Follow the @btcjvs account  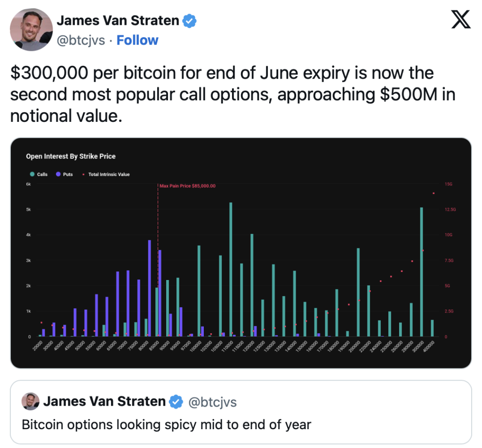point(137,40)
